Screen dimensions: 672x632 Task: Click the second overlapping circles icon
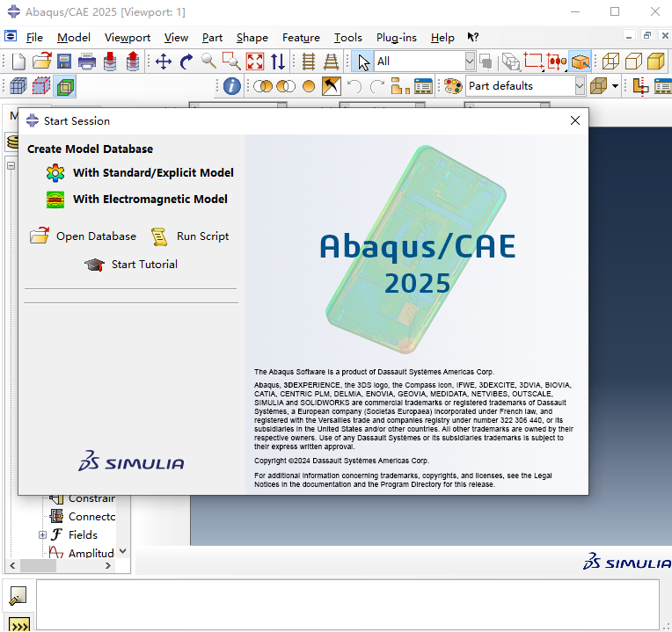pyautogui.click(x=286, y=86)
